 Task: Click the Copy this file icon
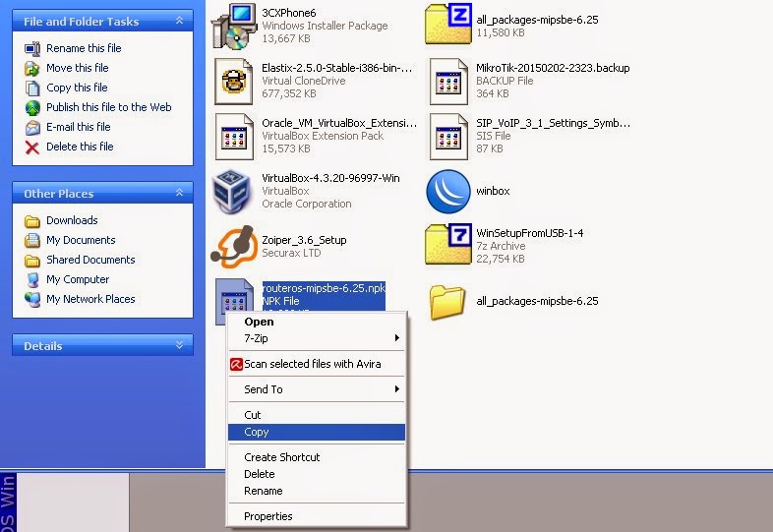tap(32, 89)
